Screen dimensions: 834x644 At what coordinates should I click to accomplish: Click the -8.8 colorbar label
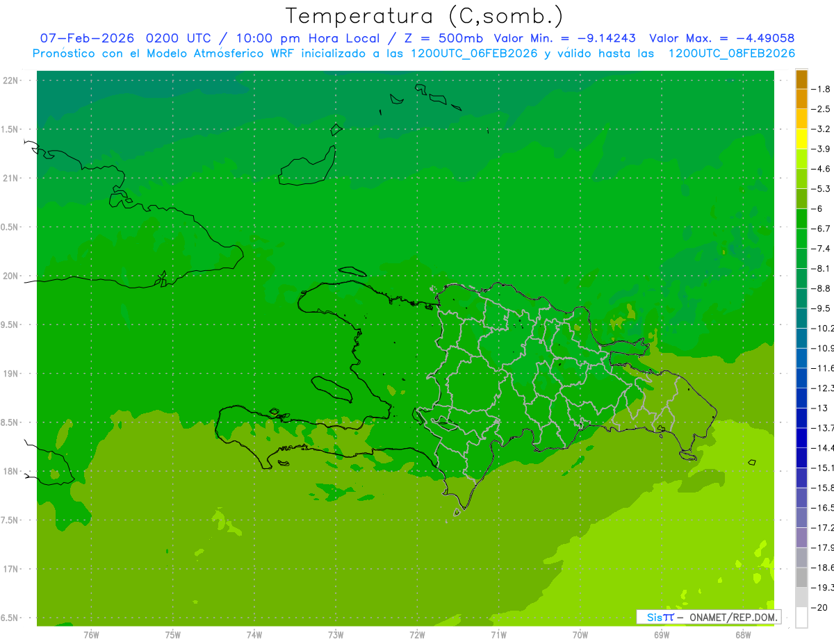[821, 288]
